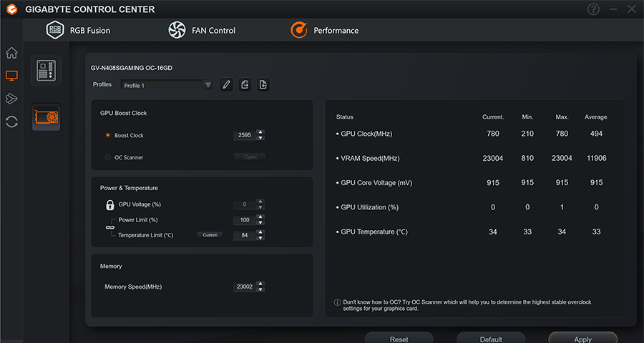The image size is (644, 343).
Task: Click the monitor icon in left sidebar
Action: [x=11, y=76]
